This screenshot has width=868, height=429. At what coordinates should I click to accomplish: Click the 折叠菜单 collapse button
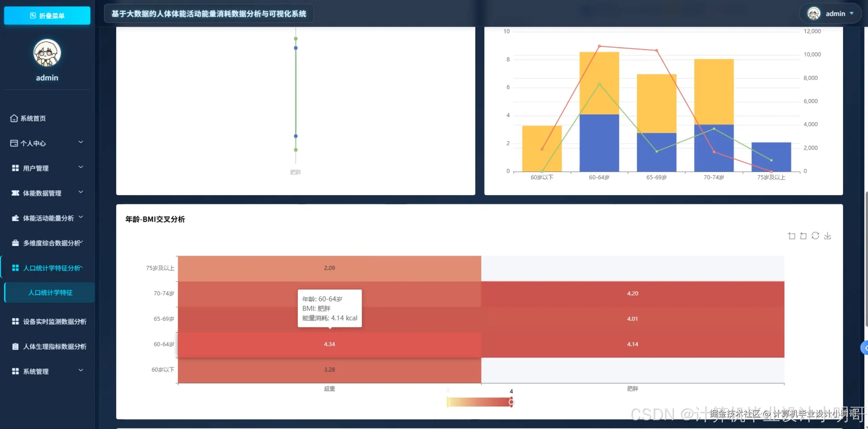[47, 16]
